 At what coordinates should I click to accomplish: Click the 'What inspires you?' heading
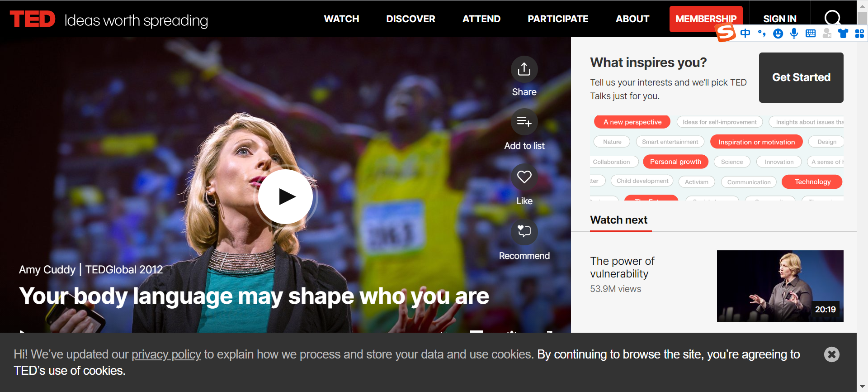(648, 62)
